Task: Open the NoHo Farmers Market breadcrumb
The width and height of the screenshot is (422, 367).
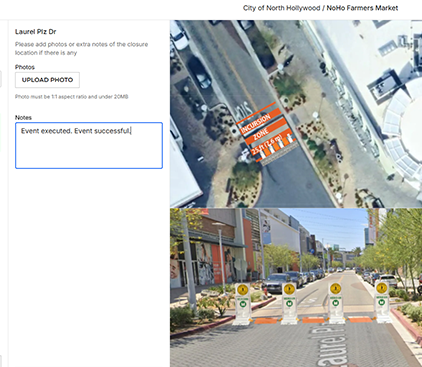Action: click(x=362, y=8)
